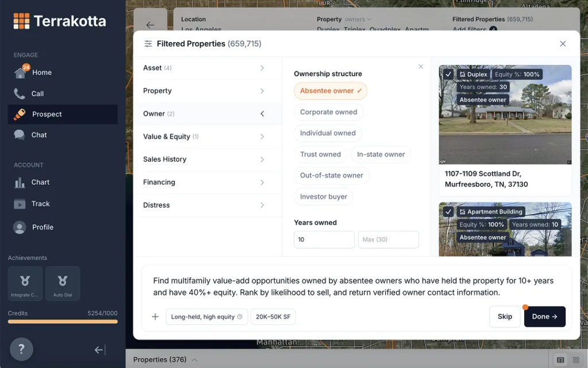Image resolution: width=588 pixels, height=368 pixels.
Task: Click the prompt text describing multifamily search
Action: pos(353,286)
